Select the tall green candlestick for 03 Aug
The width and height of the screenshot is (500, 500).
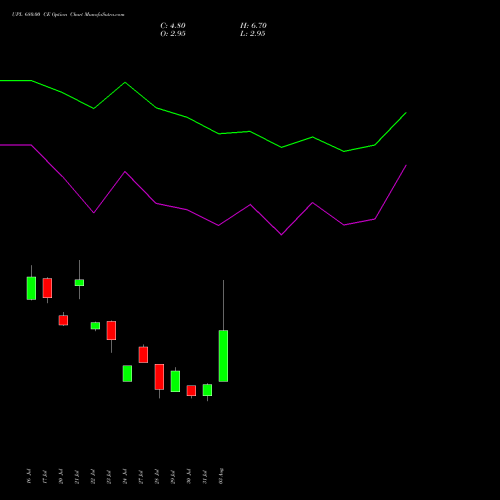[223, 356]
